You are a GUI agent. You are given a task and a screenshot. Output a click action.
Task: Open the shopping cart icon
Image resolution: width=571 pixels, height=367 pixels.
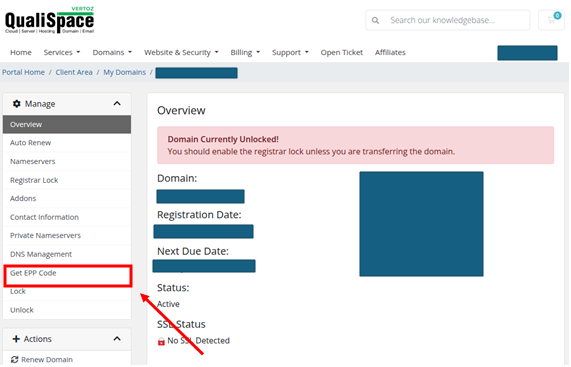coord(551,20)
